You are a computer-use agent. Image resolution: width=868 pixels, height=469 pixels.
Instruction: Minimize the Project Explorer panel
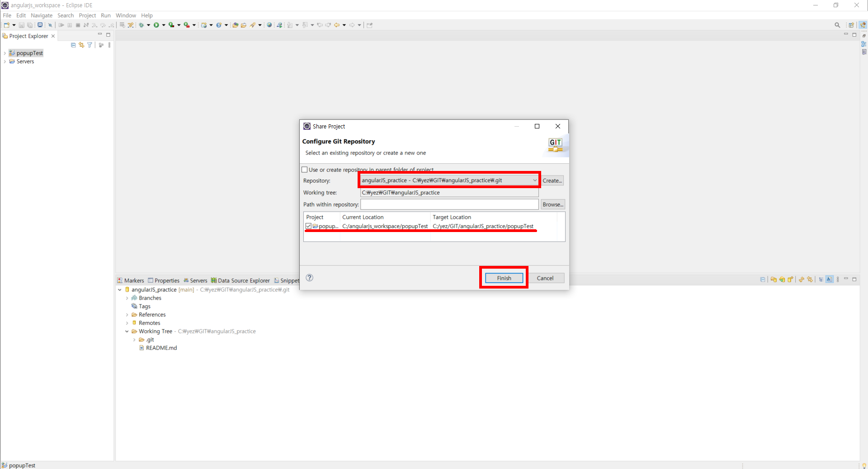click(x=100, y=34)
